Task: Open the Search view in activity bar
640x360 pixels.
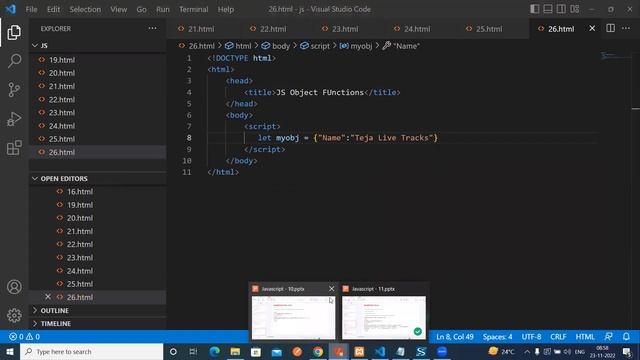Action: [x=14, y=61]
